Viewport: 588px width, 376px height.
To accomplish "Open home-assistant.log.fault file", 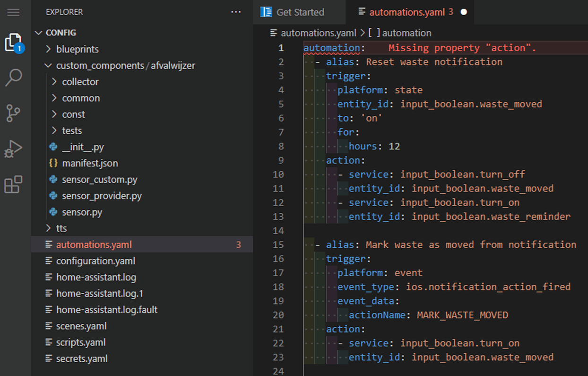I will (142, 310).
